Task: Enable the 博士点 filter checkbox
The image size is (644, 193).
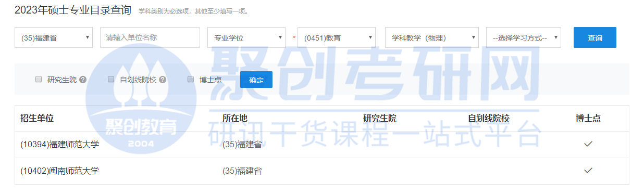Action: click(191, 79)
